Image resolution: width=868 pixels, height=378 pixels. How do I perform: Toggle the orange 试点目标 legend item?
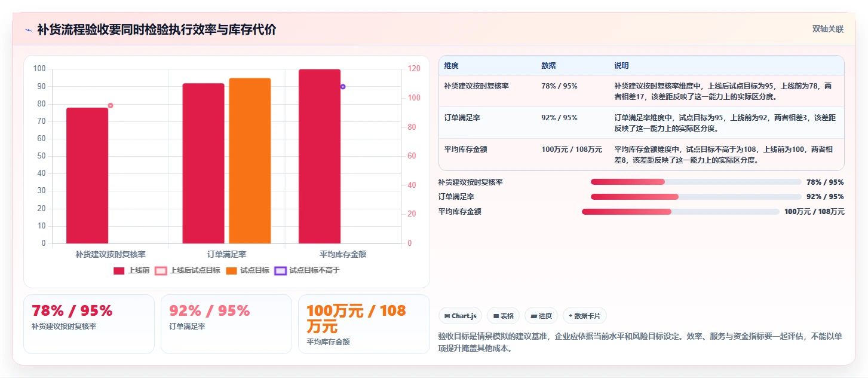coord(247,270)
